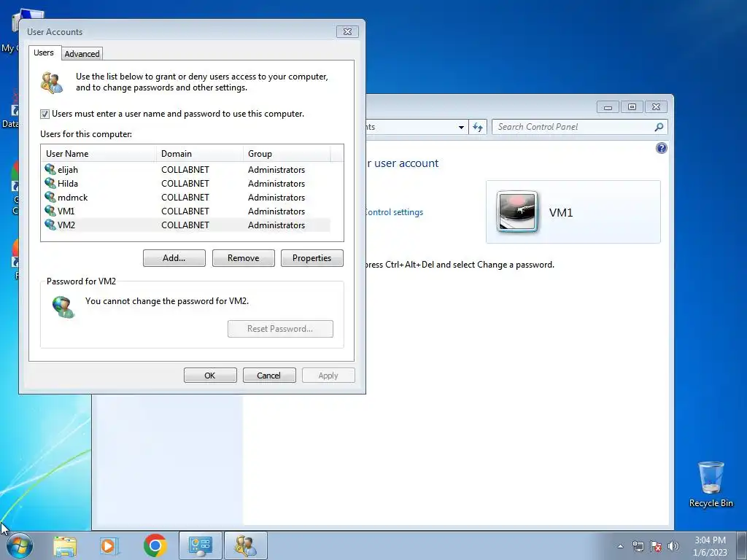Maximize the Control Panel window
Screen dimensions: 747x560
tap(632, 107)
